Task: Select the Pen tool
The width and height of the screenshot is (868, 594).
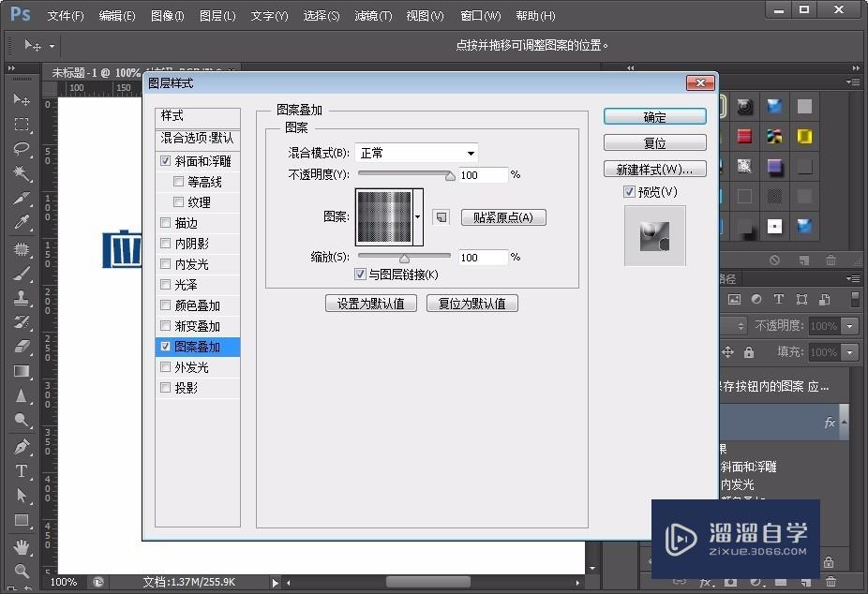Action: pos(22,446)
